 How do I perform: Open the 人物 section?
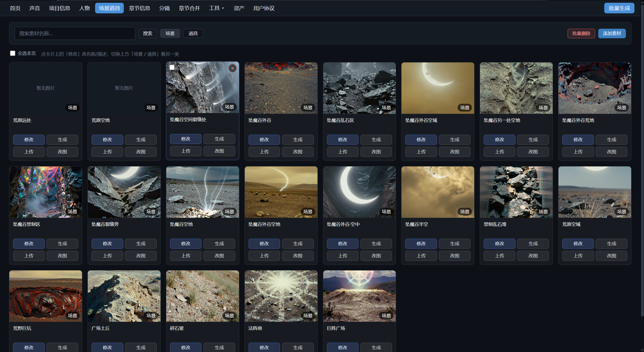[x=85, y=8]
